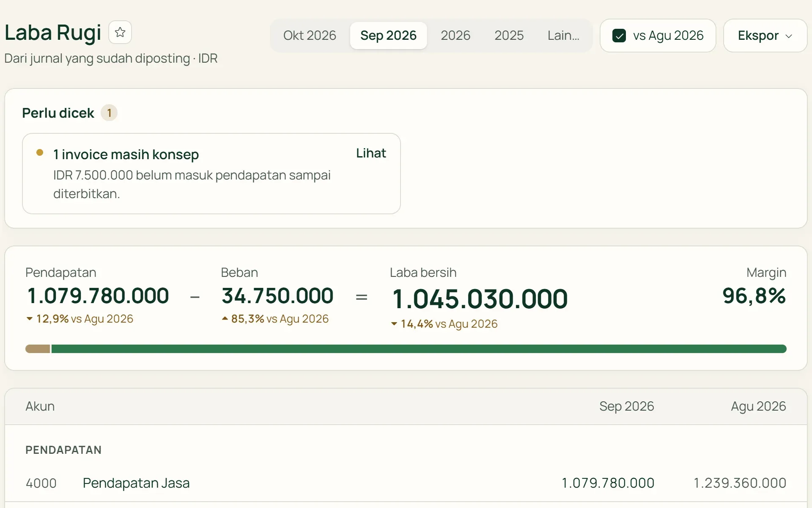Switch to the Okt 2026 period tab

point(310,36)
